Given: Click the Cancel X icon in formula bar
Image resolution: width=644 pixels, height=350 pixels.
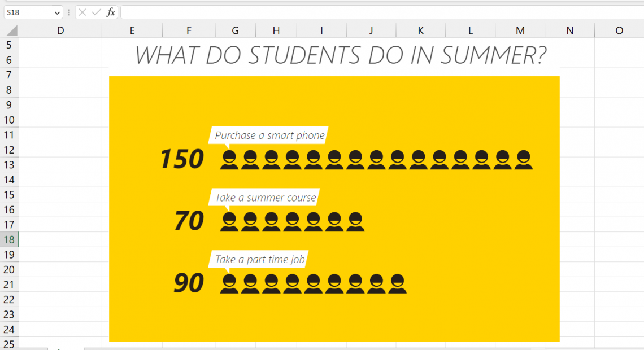Looking at the screenshot, I should (x=82, y=12).
